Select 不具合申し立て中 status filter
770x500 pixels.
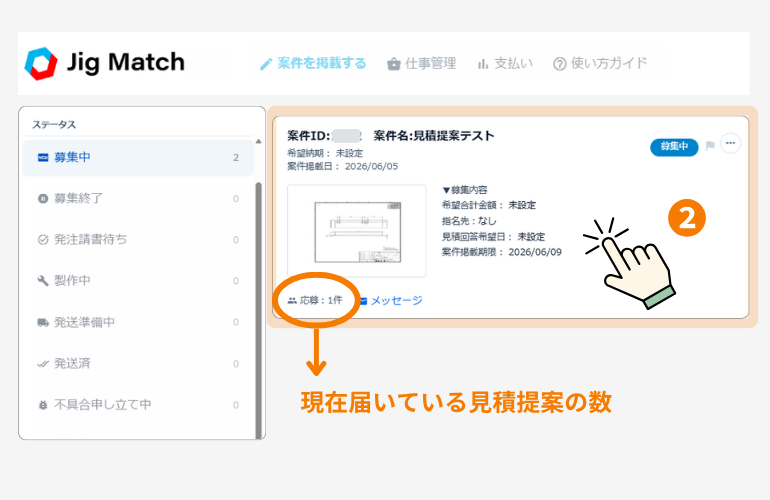pyautogui.click(x=138, y=405)
